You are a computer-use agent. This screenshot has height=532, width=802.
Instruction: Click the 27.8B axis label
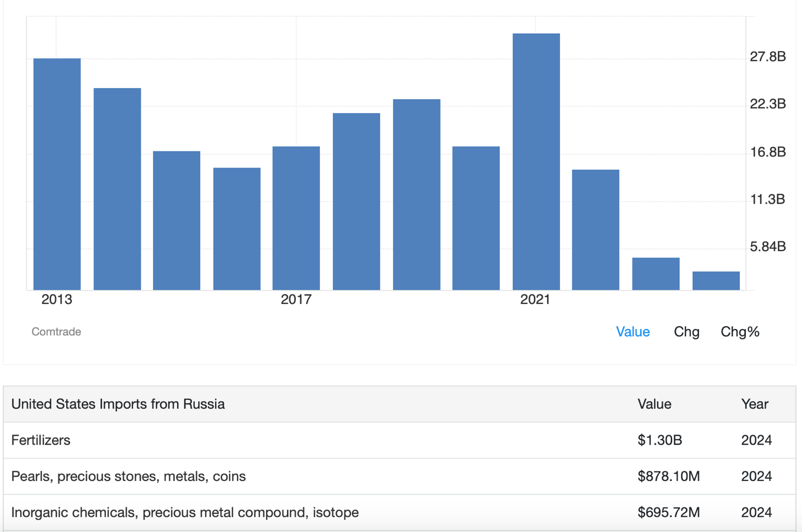[x=768, y=57]
